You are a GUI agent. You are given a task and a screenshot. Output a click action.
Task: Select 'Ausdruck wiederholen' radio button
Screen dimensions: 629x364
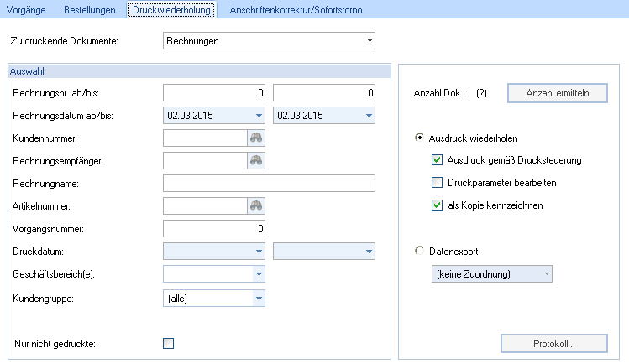420,138
